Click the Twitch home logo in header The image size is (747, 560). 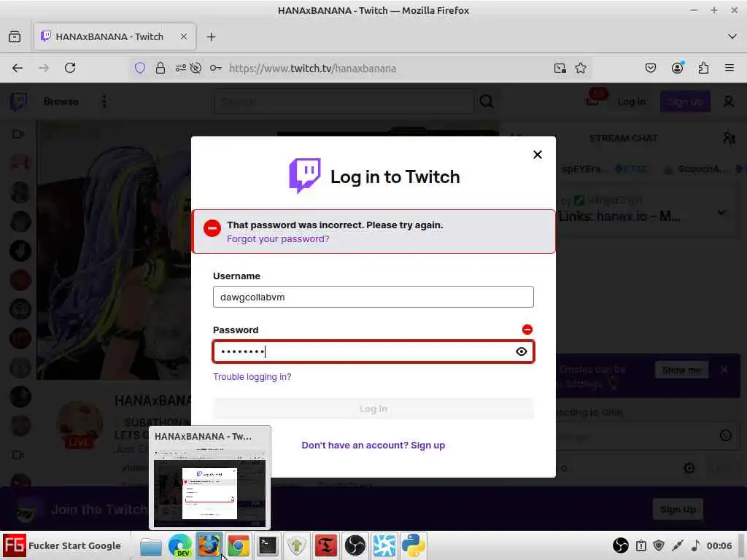pos(18,101)
